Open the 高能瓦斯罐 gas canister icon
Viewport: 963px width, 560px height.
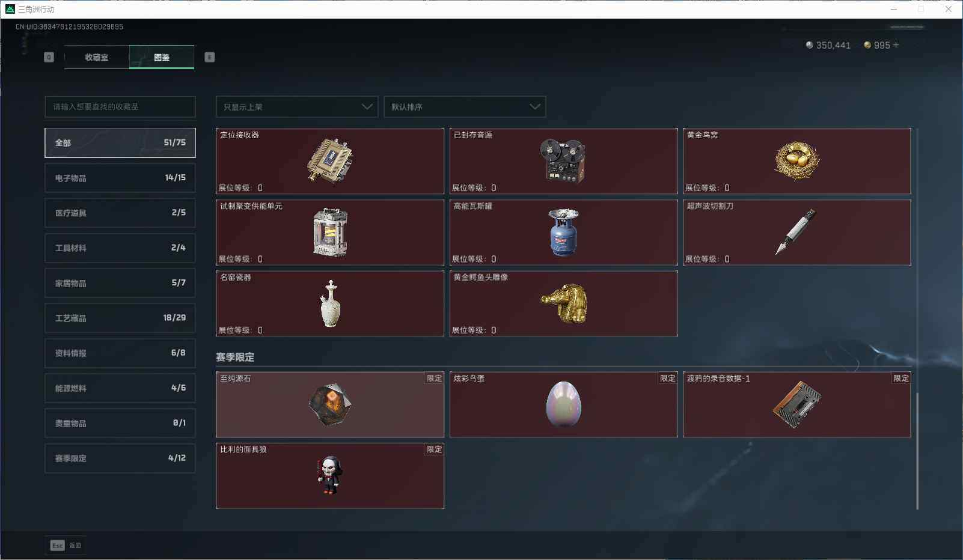click(x=563, y=232)
